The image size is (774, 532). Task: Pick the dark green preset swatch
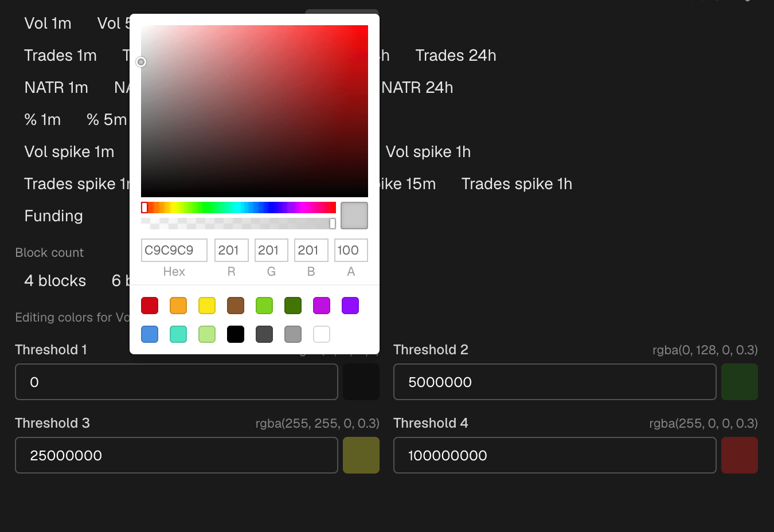click(293, 306)
